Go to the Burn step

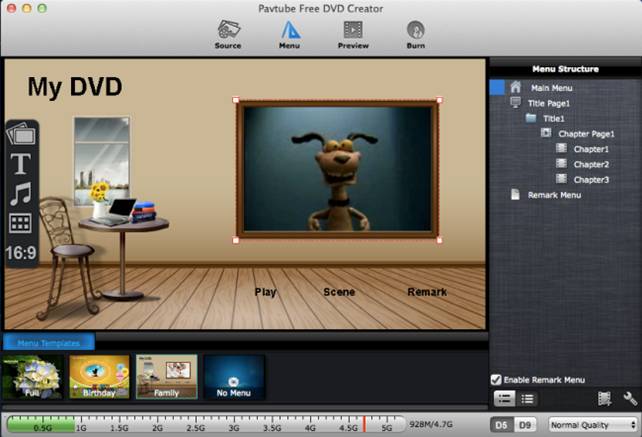416,34
